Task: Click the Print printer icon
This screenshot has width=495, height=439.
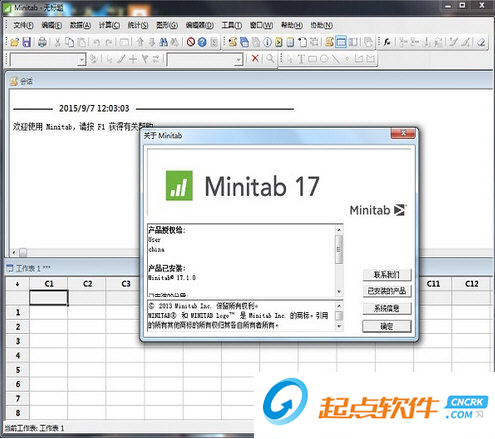Action: pos(42,42)
